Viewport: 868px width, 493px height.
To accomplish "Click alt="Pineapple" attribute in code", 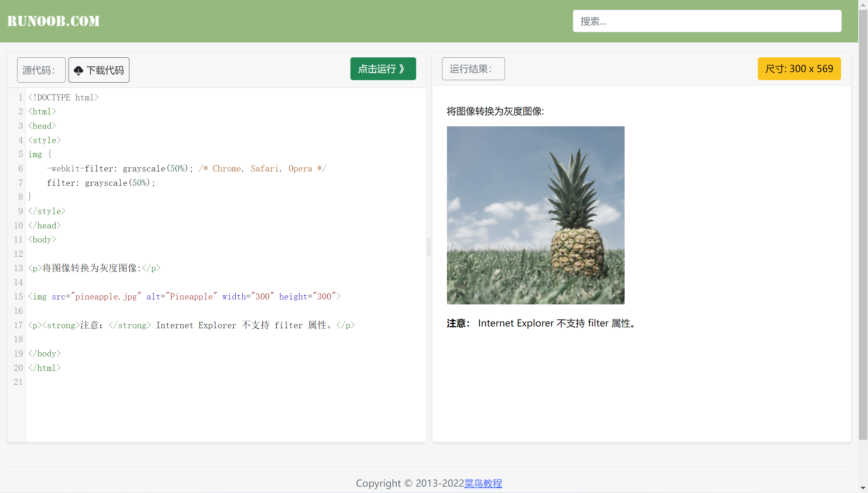I will (182, 297).
